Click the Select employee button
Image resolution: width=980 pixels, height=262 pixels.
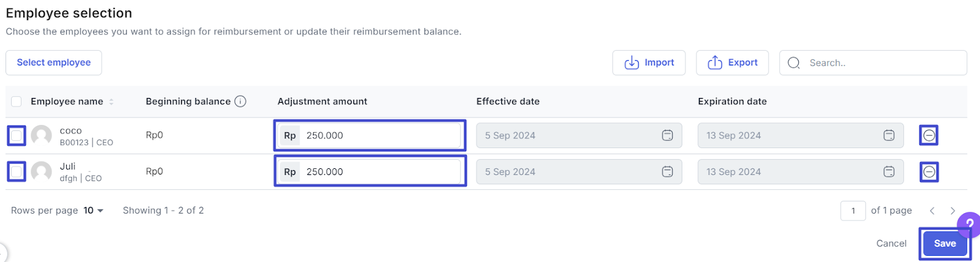coord(54,62)
